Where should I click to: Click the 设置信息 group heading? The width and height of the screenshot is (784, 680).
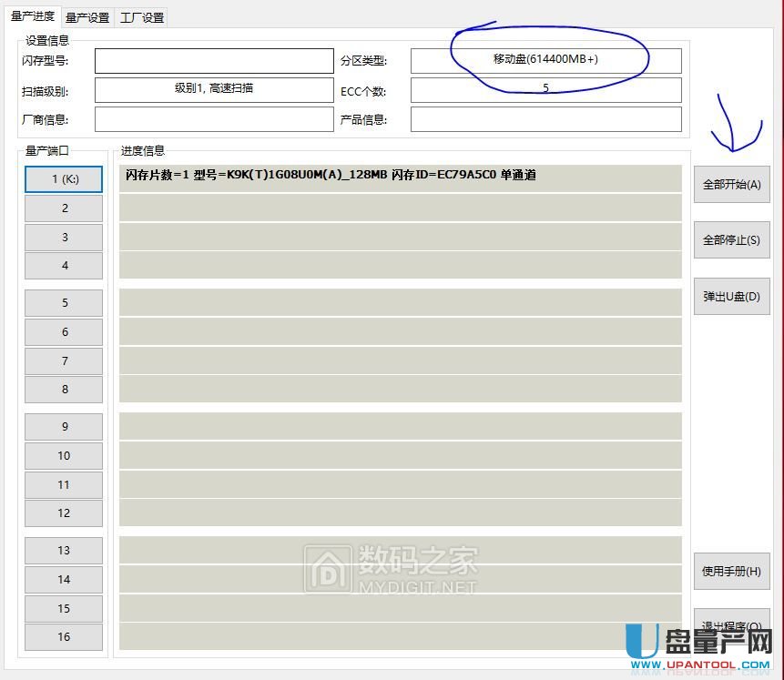[x=47, y=40]
